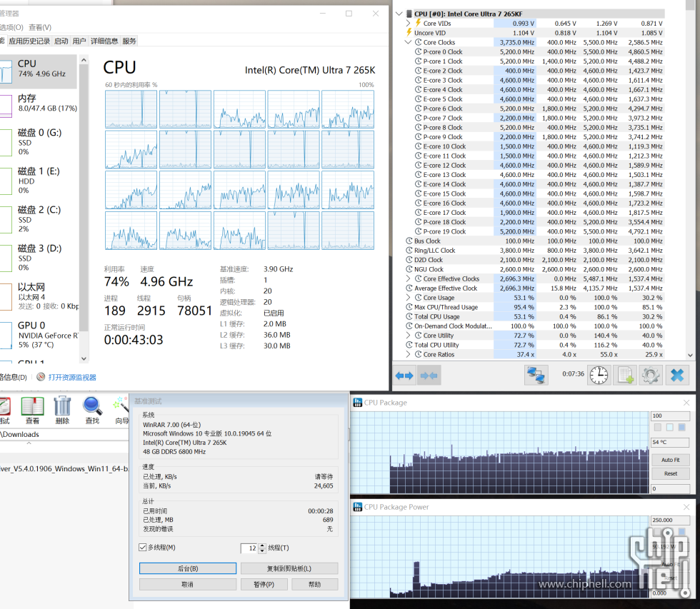Screen dimensions: 700x609
Task: Collapse the CPU [#0] Intel Core Ultra 7 node
Action: (x=399, y=14)
